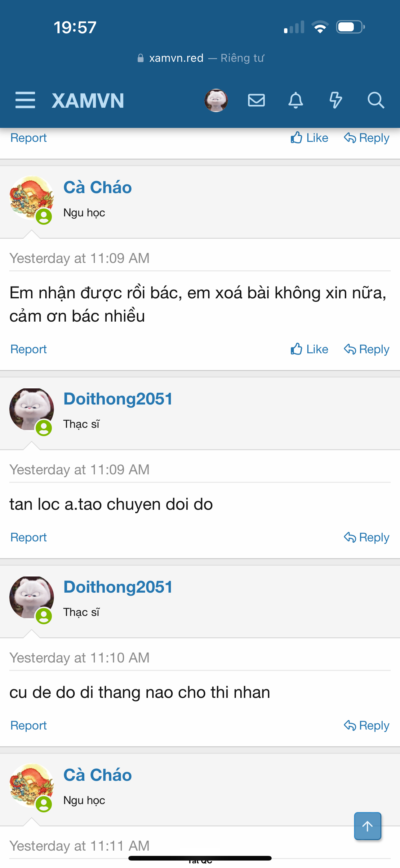The height and width of the screenshot is (868, 400).
Task: Tap the account avatar in the header
Action: (x=216, y=100)
